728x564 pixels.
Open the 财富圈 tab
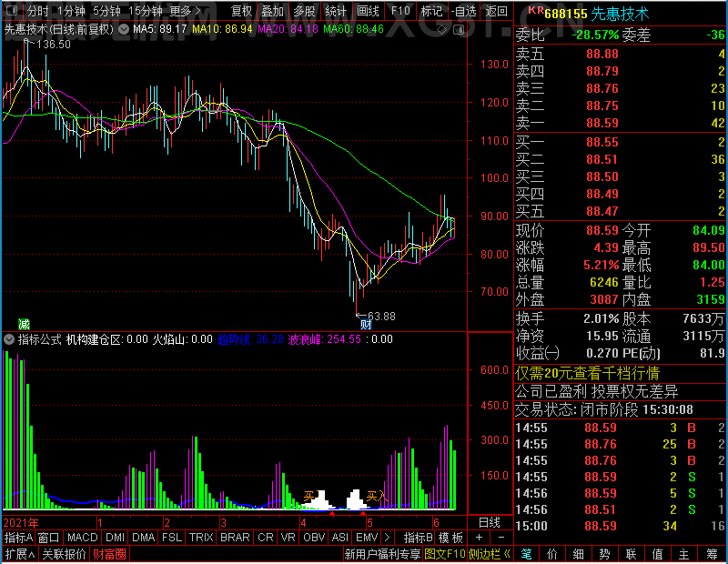tap(108, 554)
